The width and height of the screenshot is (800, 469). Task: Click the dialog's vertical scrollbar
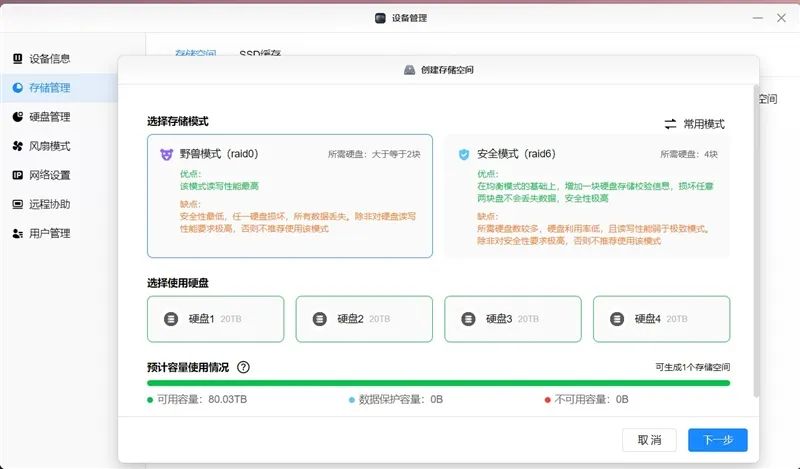pos(756,241)
